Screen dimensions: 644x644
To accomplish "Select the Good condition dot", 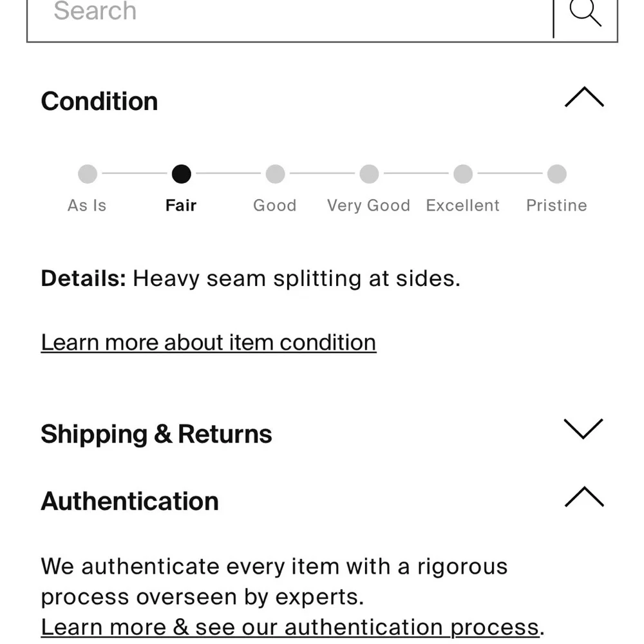I will click(275, 174).
